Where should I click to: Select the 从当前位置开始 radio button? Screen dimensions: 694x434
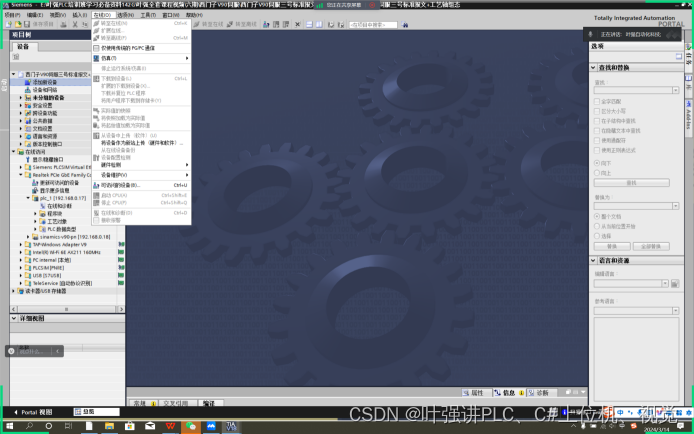[597, 226]
